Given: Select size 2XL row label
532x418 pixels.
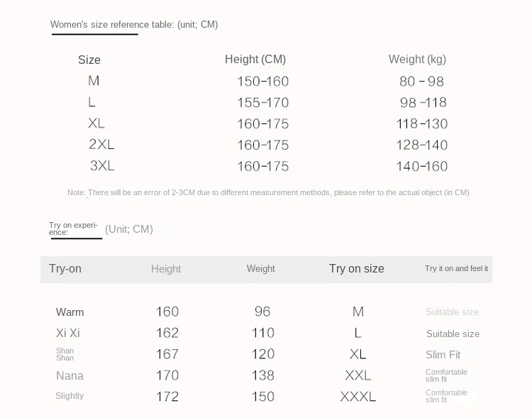Looking at the screenshot, I should (x=101, y=144).
